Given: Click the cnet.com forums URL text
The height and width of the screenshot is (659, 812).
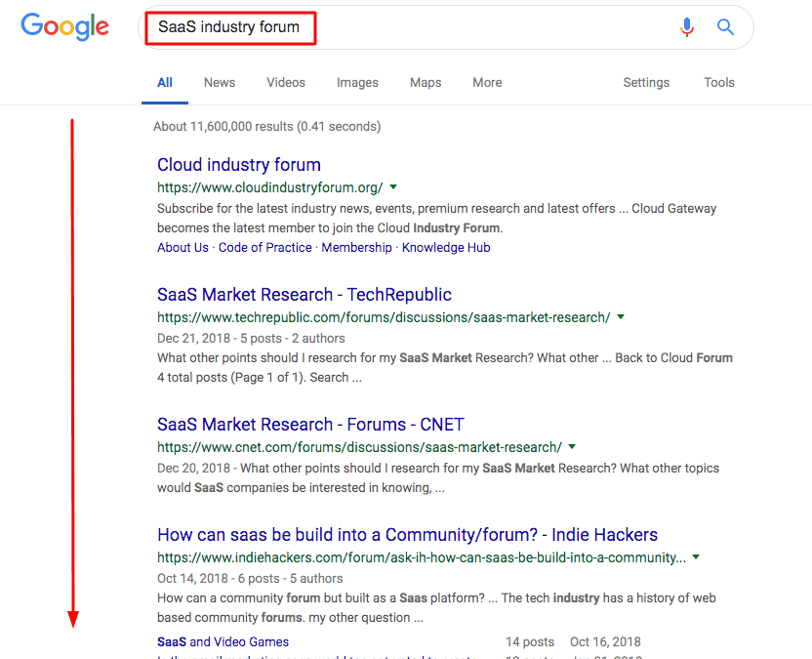Looking at the screenshot, I should click(x=360, y=447).
